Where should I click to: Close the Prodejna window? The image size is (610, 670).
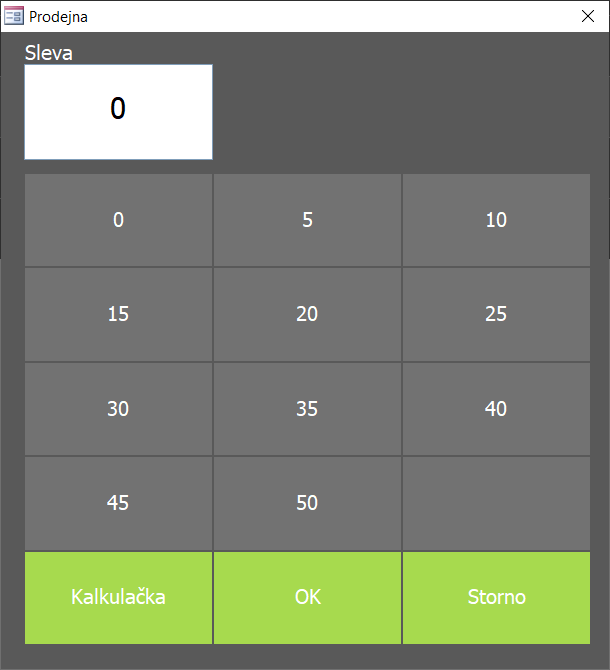pyautogui.click(x=588, y=16)
